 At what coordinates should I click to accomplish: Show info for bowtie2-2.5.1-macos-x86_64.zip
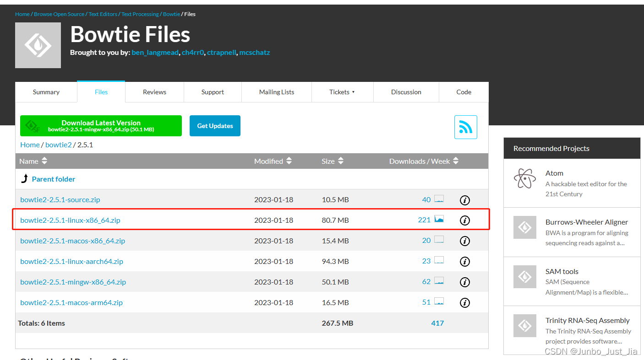click(465, 241)
